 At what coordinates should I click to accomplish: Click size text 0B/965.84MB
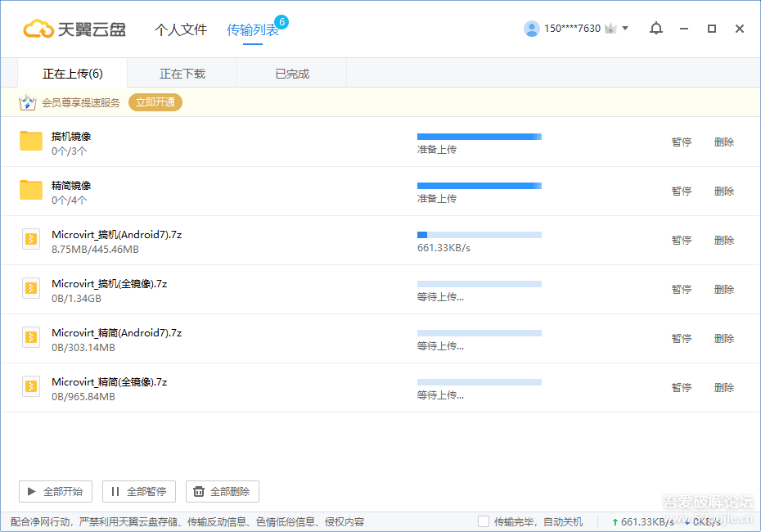click(83, 397)
